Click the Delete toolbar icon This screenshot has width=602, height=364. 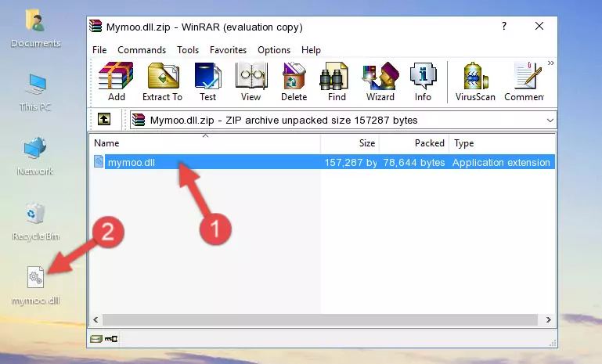(x=294, y=81)
